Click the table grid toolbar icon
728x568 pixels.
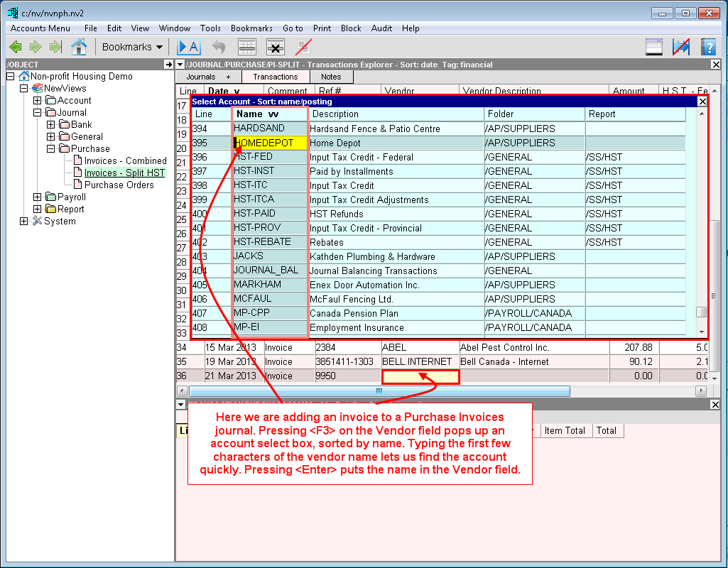coord(246,47)
